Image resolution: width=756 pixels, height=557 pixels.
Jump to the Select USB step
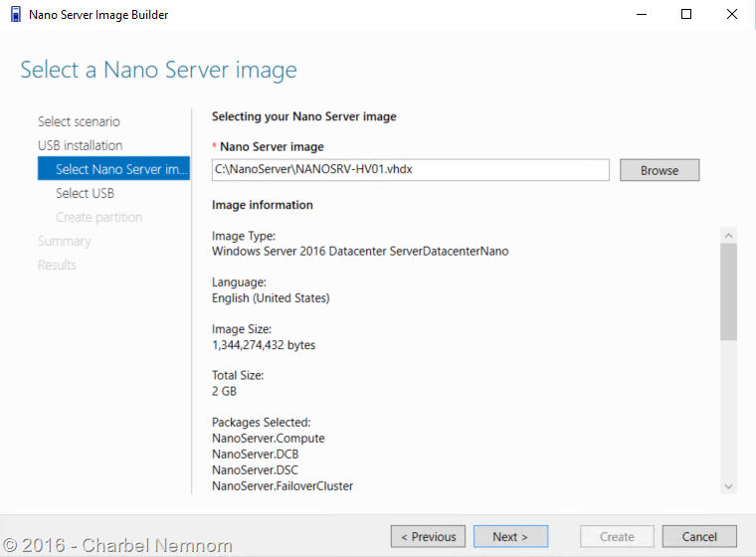pos(85,193)
